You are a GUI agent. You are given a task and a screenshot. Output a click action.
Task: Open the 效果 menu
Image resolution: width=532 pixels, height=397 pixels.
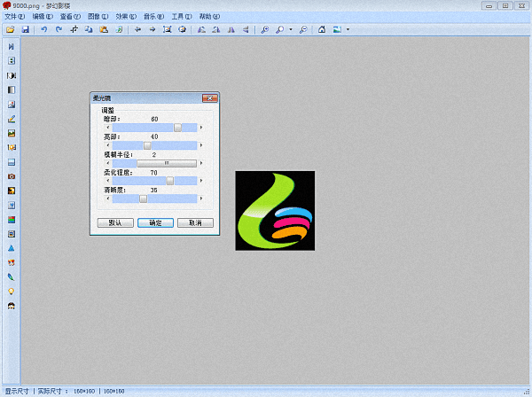(x=126, y=16)
